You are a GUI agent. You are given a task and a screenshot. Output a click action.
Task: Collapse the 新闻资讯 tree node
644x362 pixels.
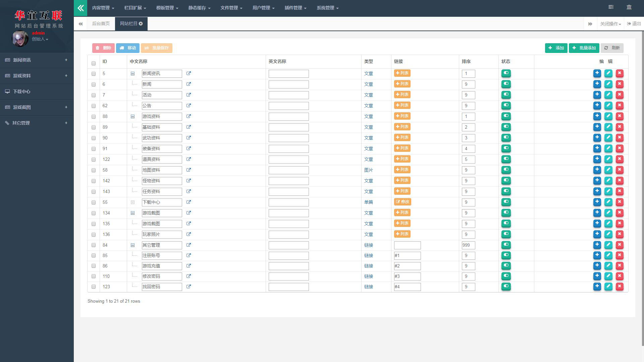(132, 73)
